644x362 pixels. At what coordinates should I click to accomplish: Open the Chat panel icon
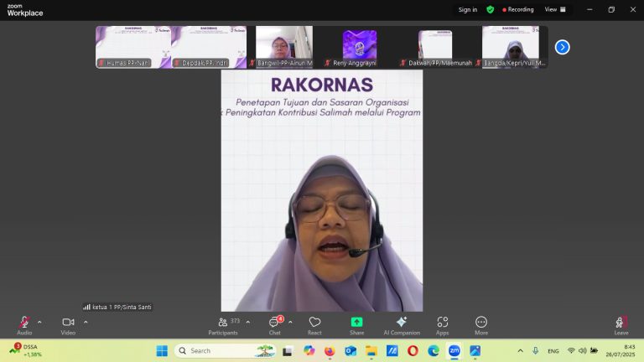[275, 322]
